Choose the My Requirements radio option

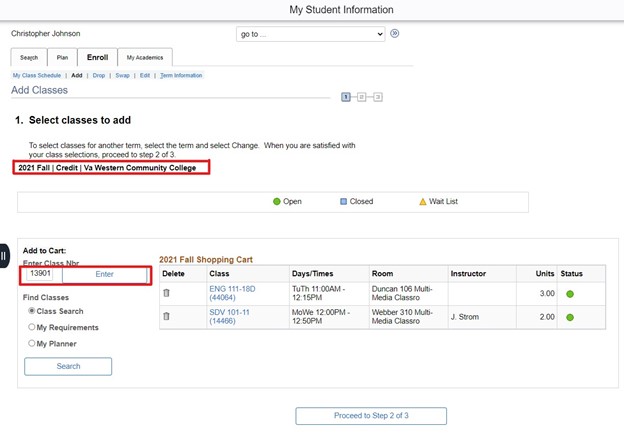click(32, 327)
